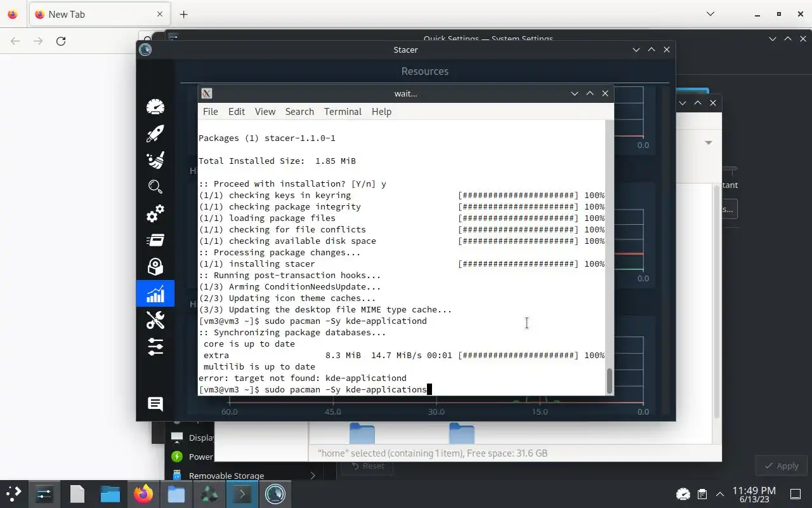Open Feedback speech bubble icon in Stacer
The width and height of the screenshot is (812, 508).
click(155, 404)
